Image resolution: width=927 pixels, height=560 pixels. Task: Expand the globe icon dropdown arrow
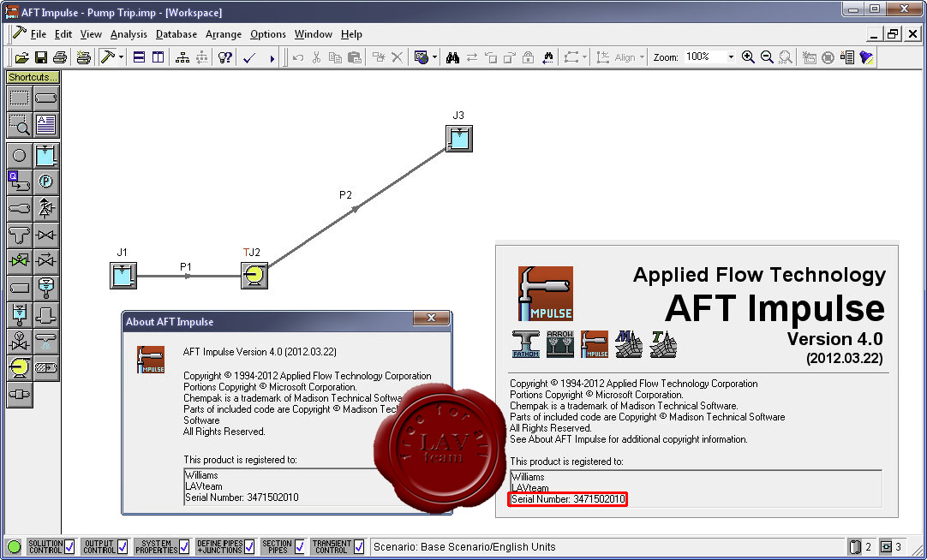click(434, 57)
